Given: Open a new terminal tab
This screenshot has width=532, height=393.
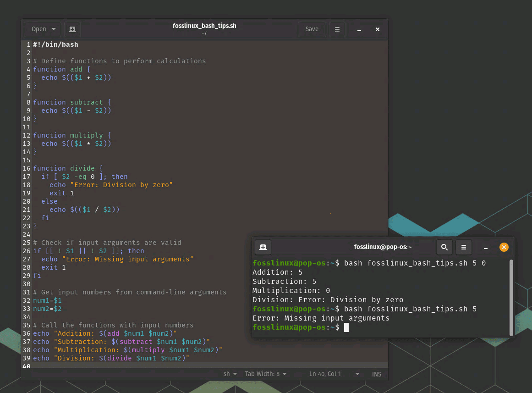Looking at the screenshot, I should coord(263,247).
